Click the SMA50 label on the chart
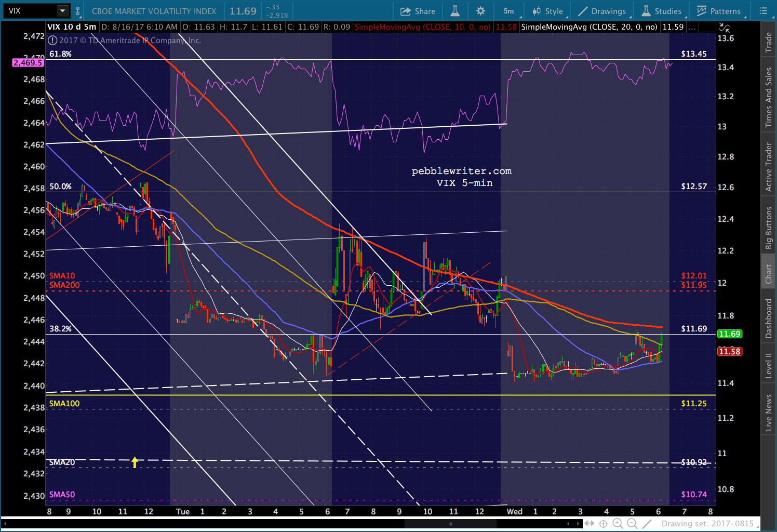Screen dimensions: 777x532 point(62,495)
